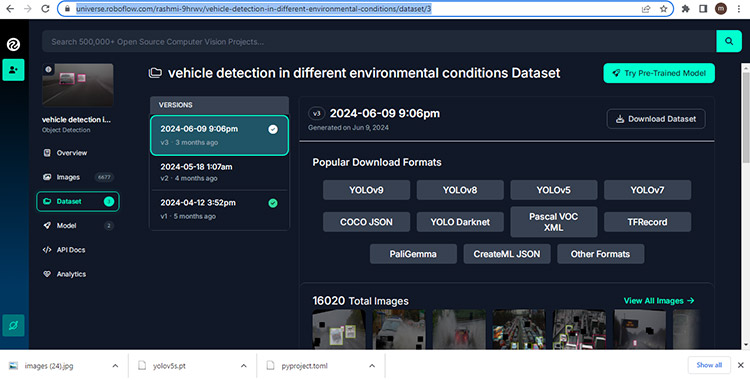The width and height of the screenshot is (750, 380).
Task: Bookmark this page with the star icon
Action: (x=663, y=9)
